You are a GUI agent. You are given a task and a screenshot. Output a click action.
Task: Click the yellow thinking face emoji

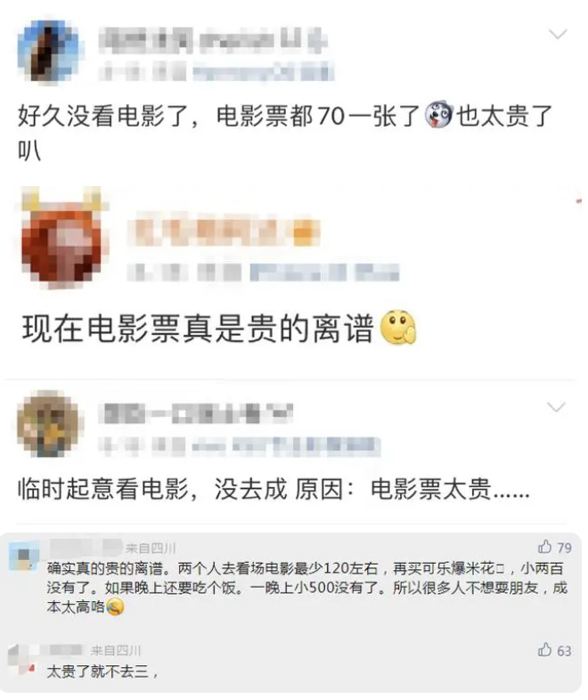coord(398,327)
